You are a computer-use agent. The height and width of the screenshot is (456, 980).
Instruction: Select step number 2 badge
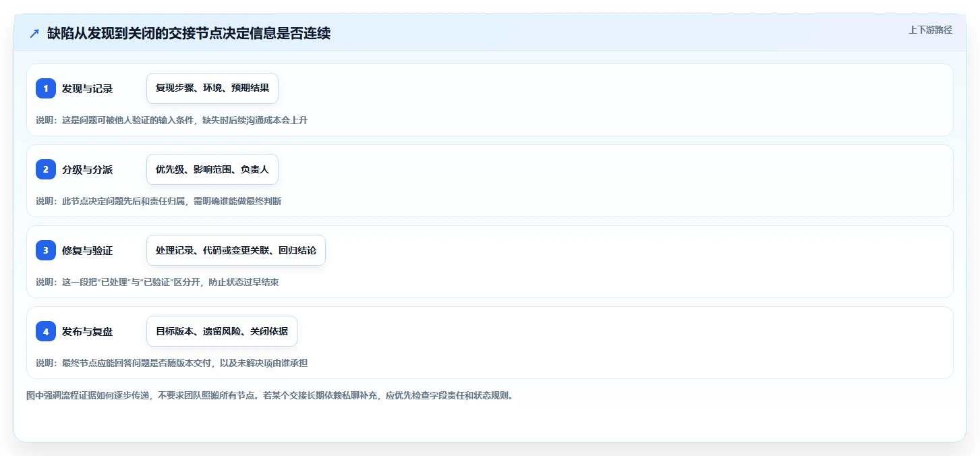46,169
